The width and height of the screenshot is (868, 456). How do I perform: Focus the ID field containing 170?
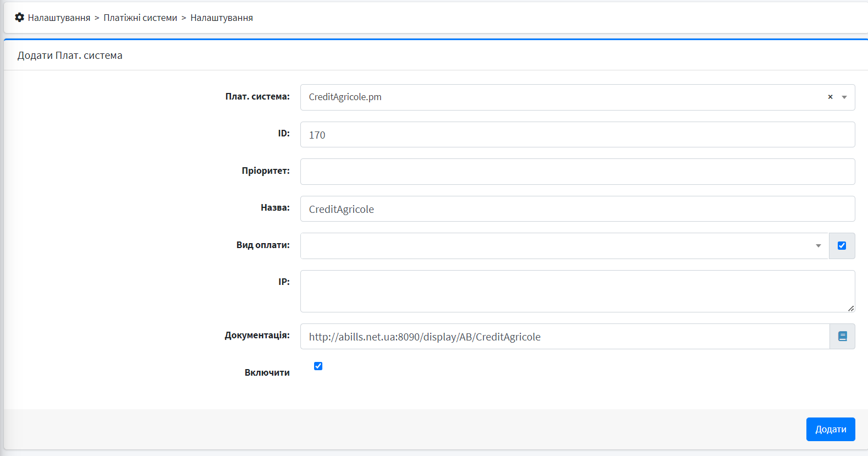click(578, 135)
